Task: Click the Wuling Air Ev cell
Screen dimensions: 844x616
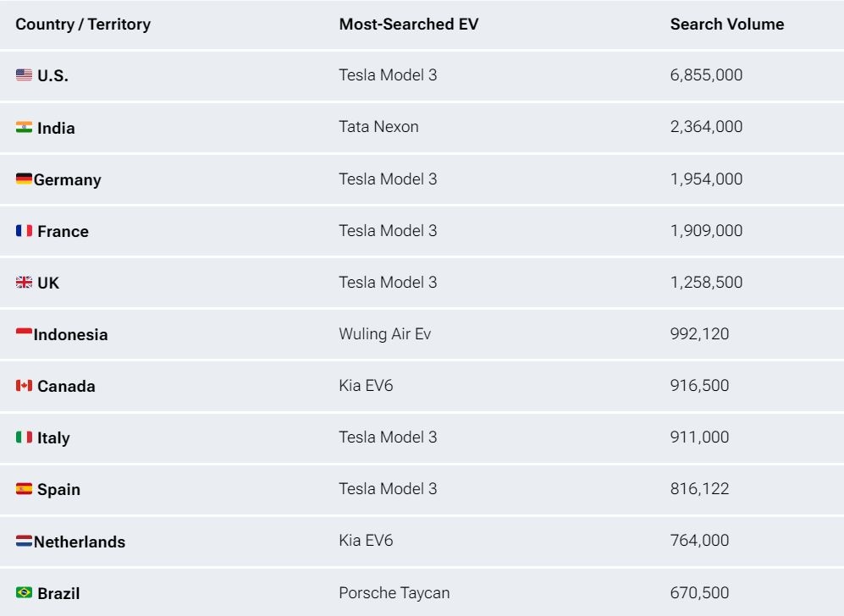Action: [x=385, y=334]
